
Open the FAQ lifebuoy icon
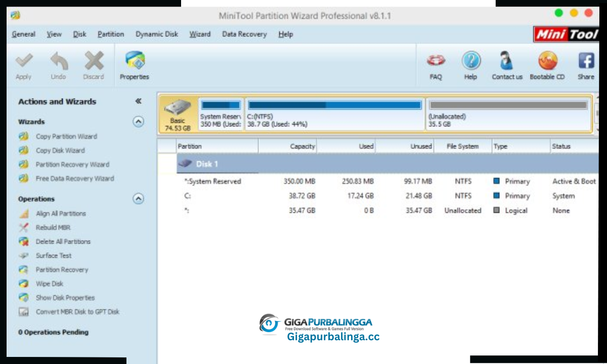(x=436, y=61)
